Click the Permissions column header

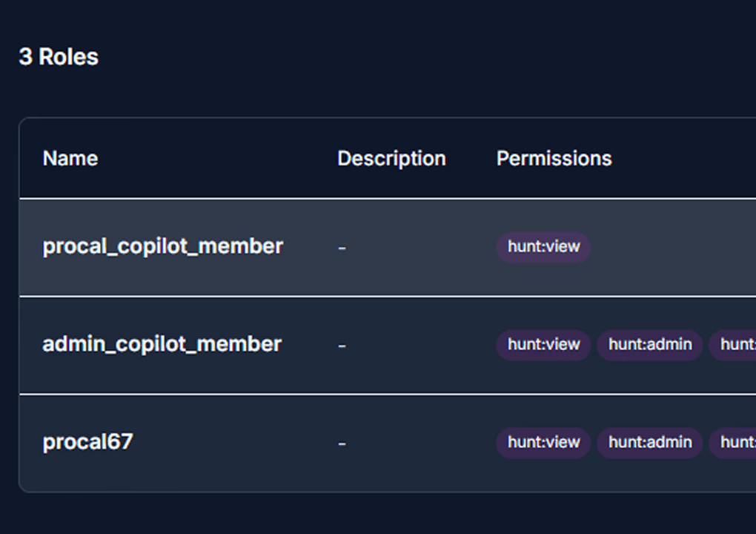coord(554,158)
